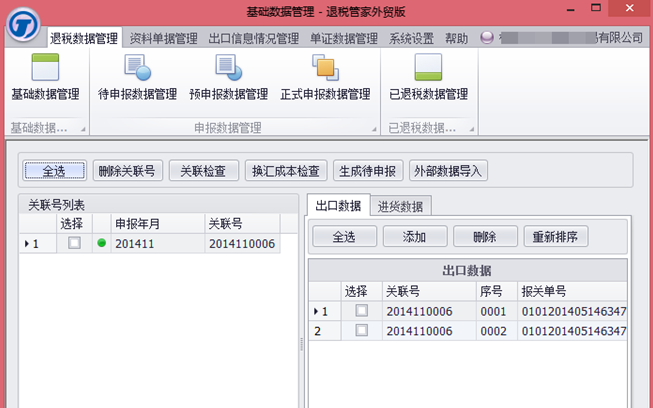Tick checkbox for 关联号列表 row 201411
The image size is (653, 408).
pos(75,243)
